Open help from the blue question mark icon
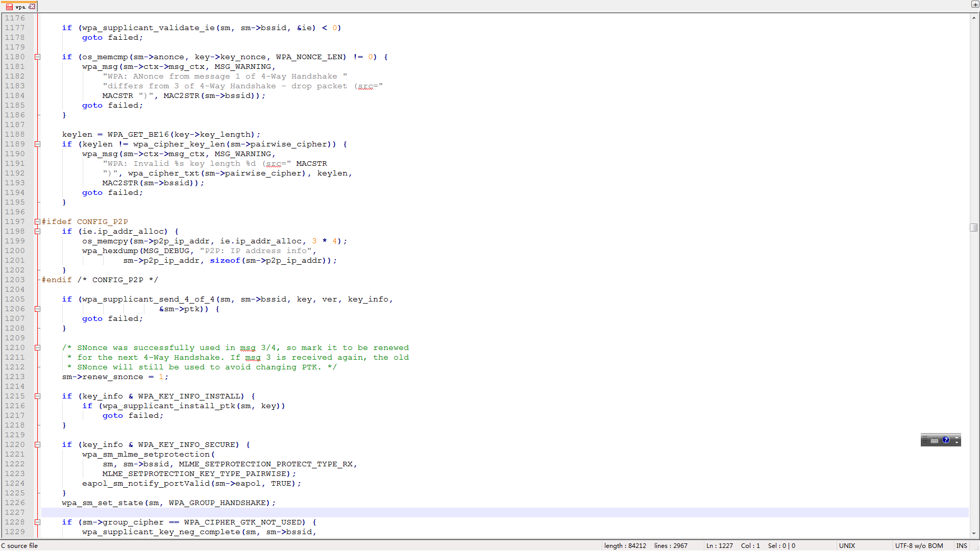Image resolution: width=980 pixels, height=551 pixels. (946, 440)
